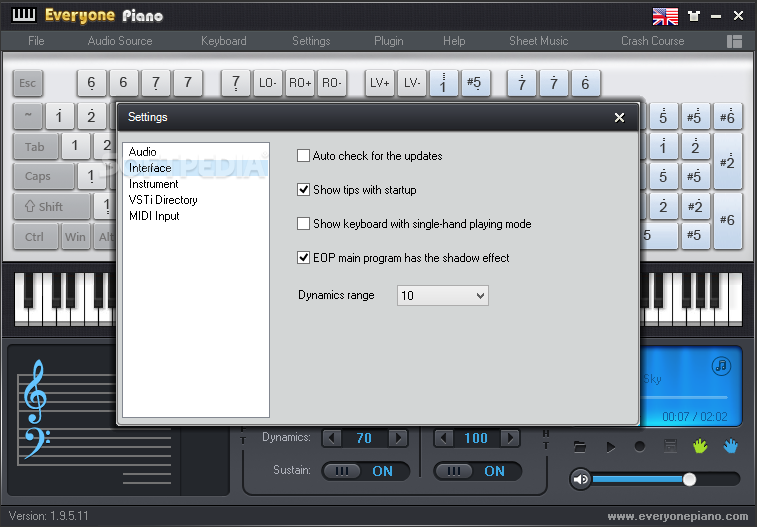Mute audio with the speaker icon
This screenshot has width=757, height=527.
(x=580, y=479)
